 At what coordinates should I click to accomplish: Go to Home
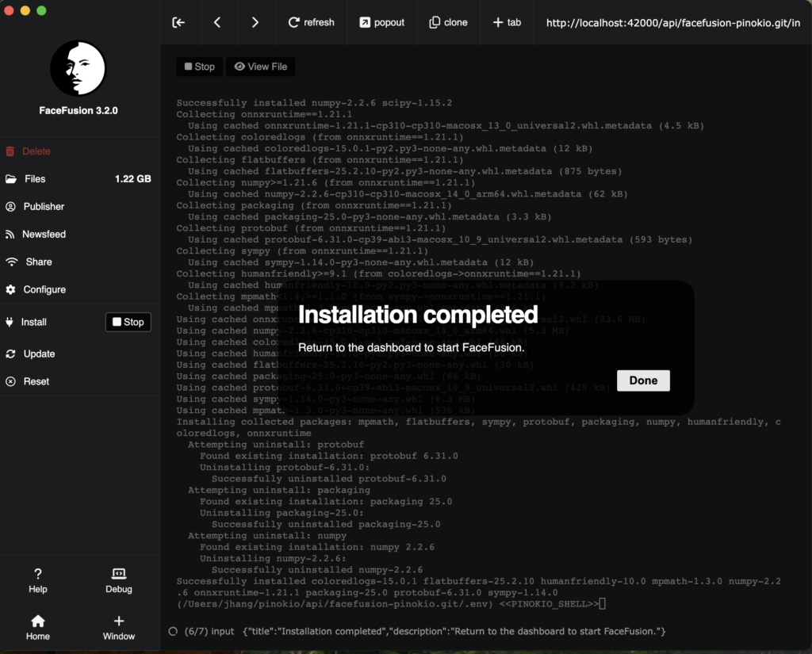pos(38,628)
